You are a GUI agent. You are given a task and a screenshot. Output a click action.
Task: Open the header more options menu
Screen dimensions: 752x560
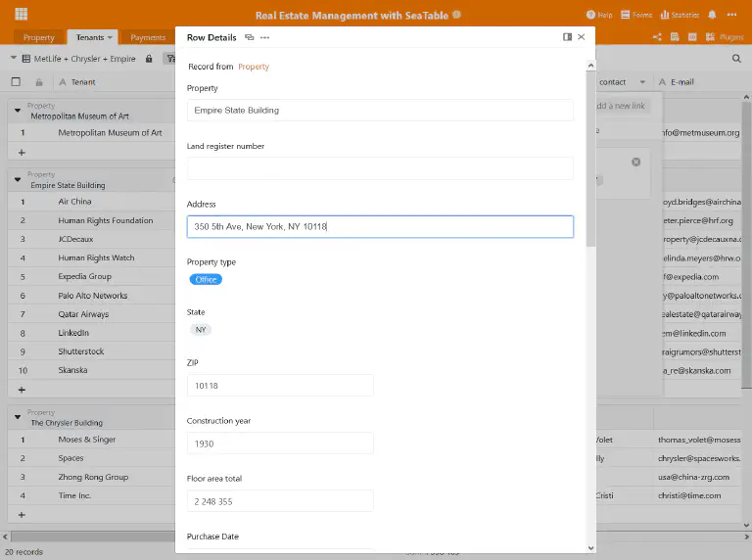click(x=731, y=15)
